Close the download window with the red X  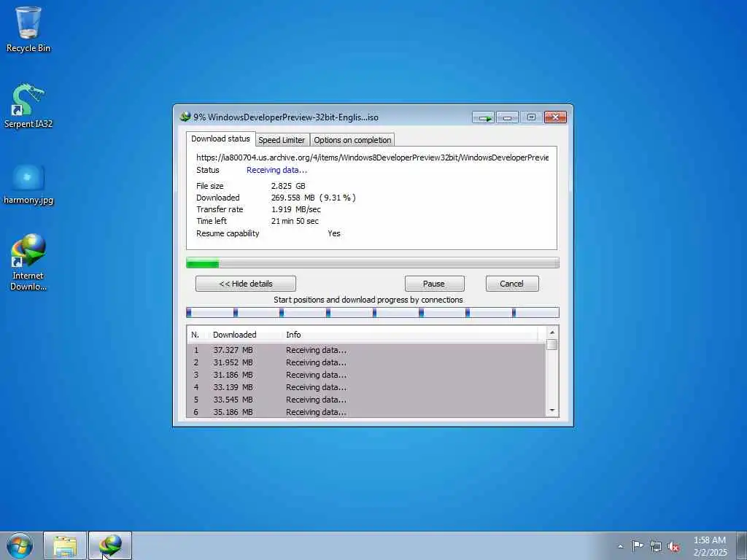pos(555,117)
